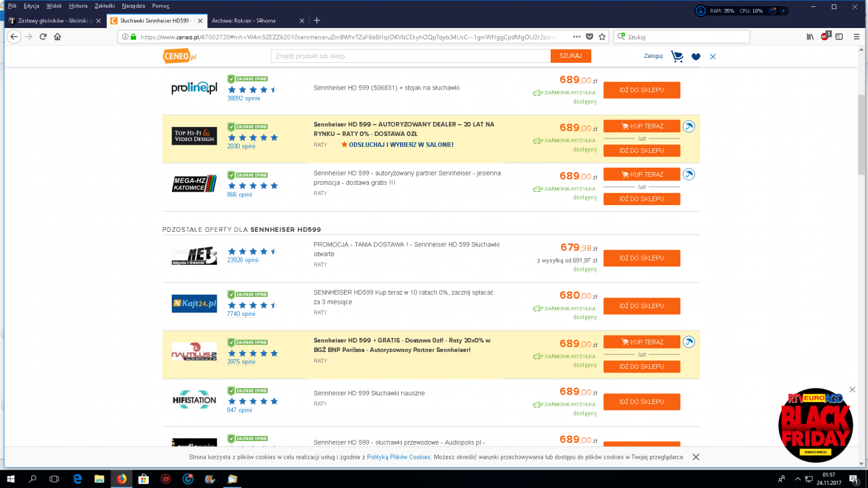868x488 pixels.
Task: Close the cookie notice bar
Action: pyautogui.click(x=696, y=457)
